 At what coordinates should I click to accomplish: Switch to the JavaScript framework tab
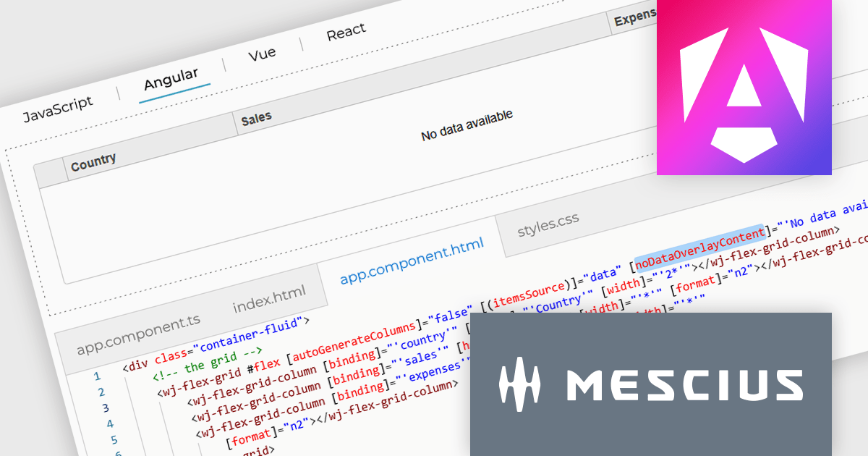[x=57, y=110]
